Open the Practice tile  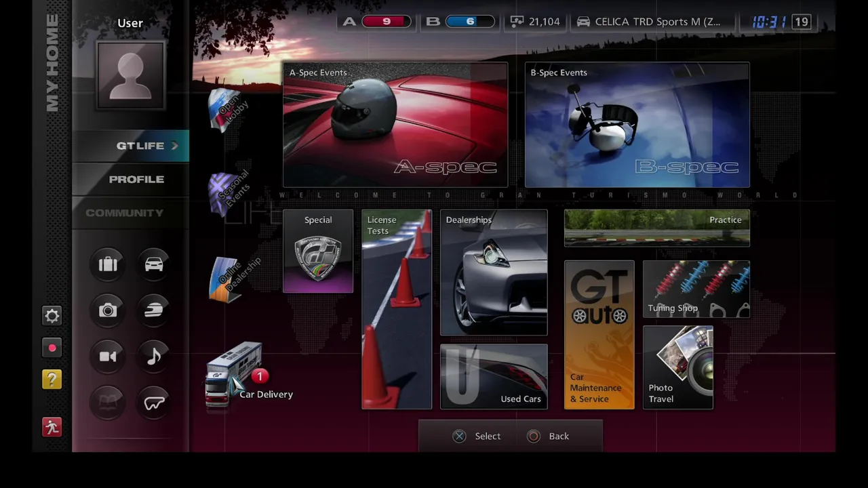click(657, 228)
